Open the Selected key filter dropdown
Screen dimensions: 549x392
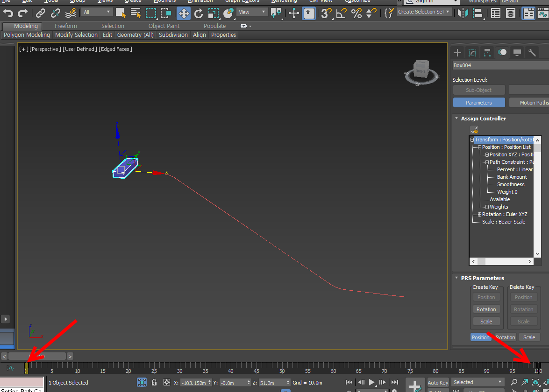click(477, 382)
